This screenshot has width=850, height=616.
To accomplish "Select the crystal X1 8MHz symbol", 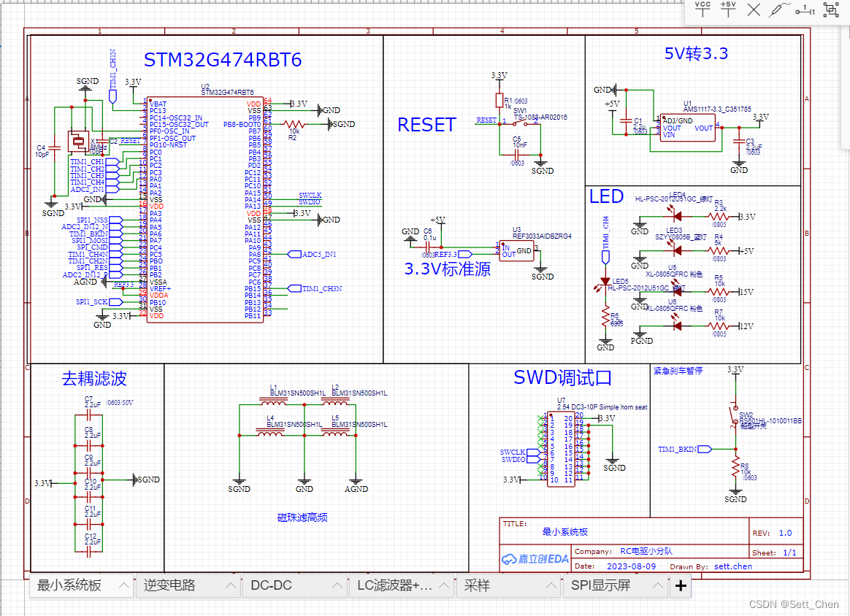I will 79,142.
